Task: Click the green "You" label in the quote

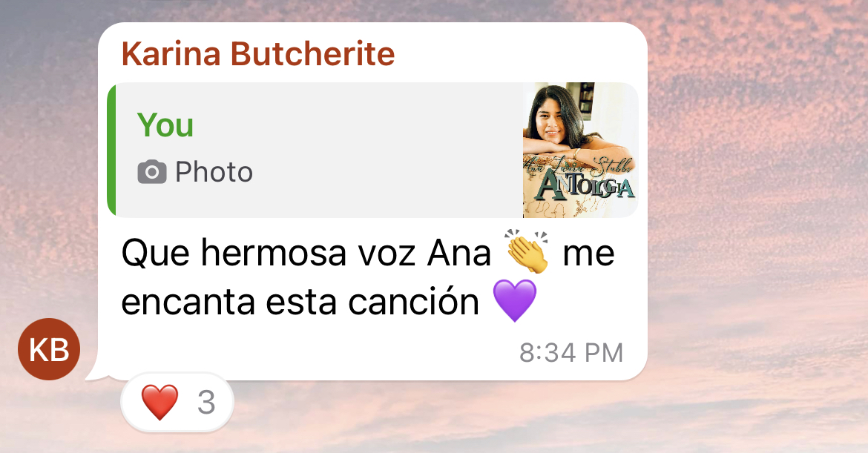Action: click(165, 125)
